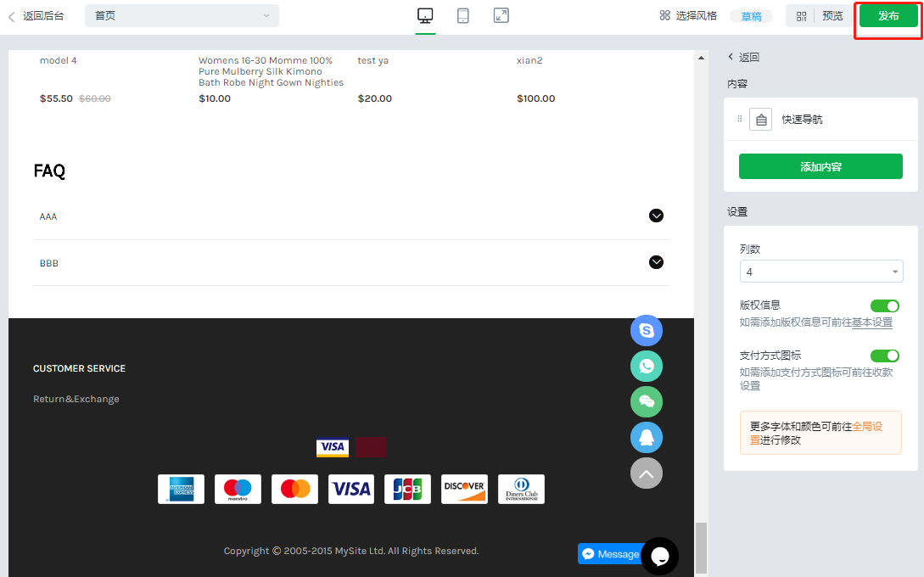This screenshot has width=924, height=577.
Task: Grab the drag handle beside 快速导航
Action: point(740,119)
